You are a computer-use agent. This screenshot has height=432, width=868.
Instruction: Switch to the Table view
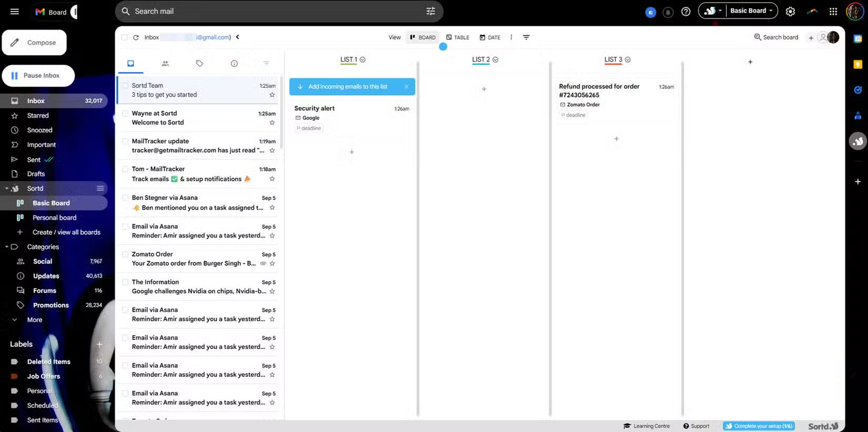click(x=457, y=37)
